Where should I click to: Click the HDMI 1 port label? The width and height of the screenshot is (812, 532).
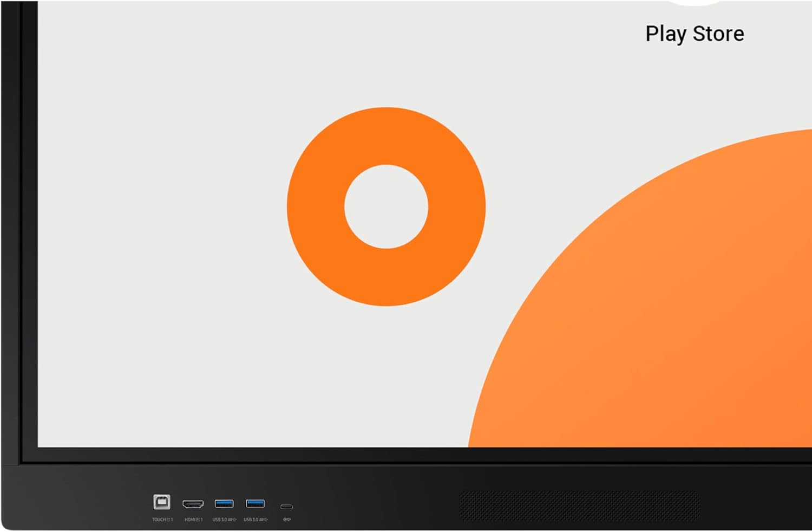pyautogui.click(x=193, y=520)
